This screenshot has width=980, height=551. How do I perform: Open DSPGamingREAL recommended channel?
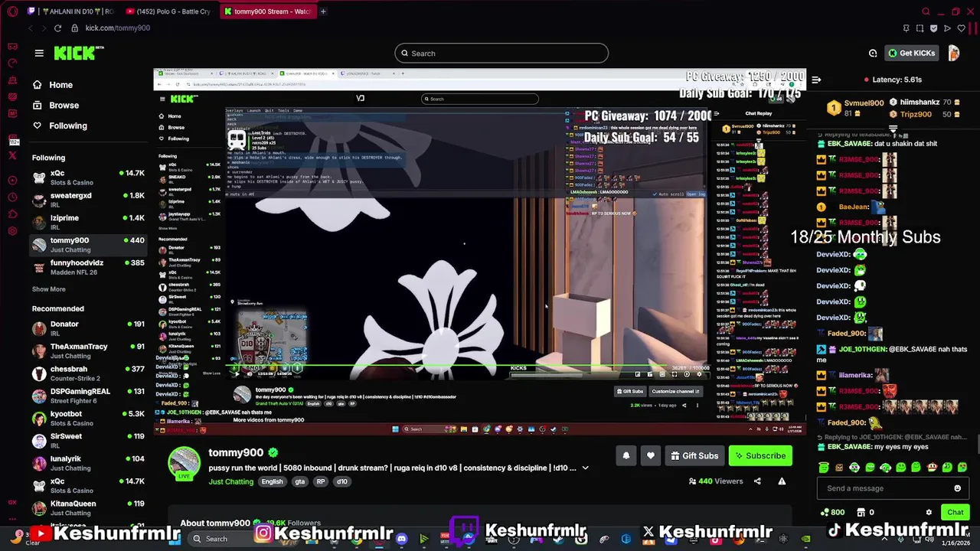coord(88,396)
